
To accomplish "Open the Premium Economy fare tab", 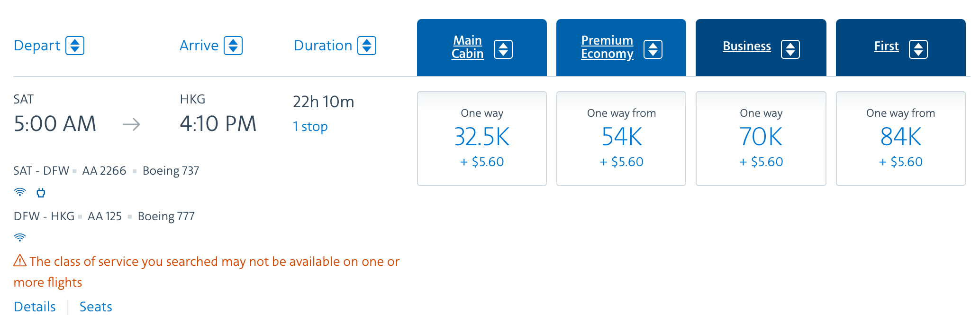I will pos(607,47).
